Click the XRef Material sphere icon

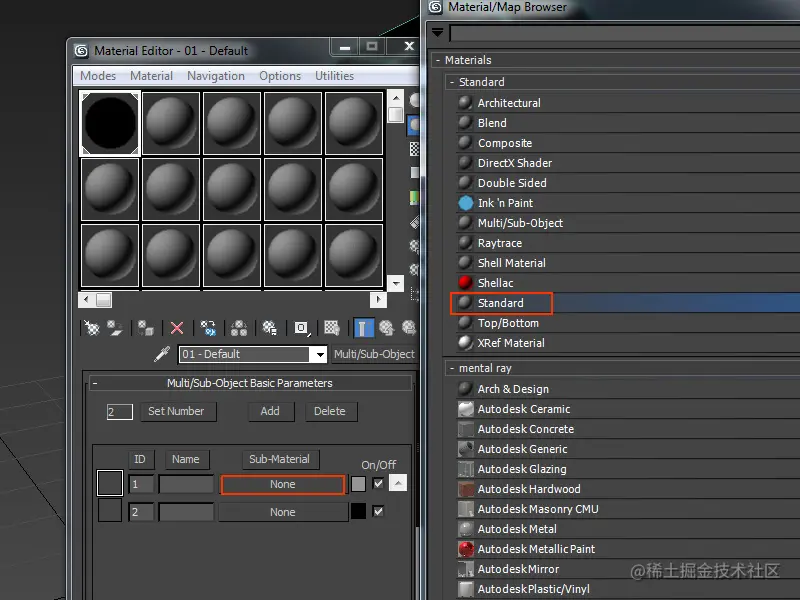coord(465,343)
